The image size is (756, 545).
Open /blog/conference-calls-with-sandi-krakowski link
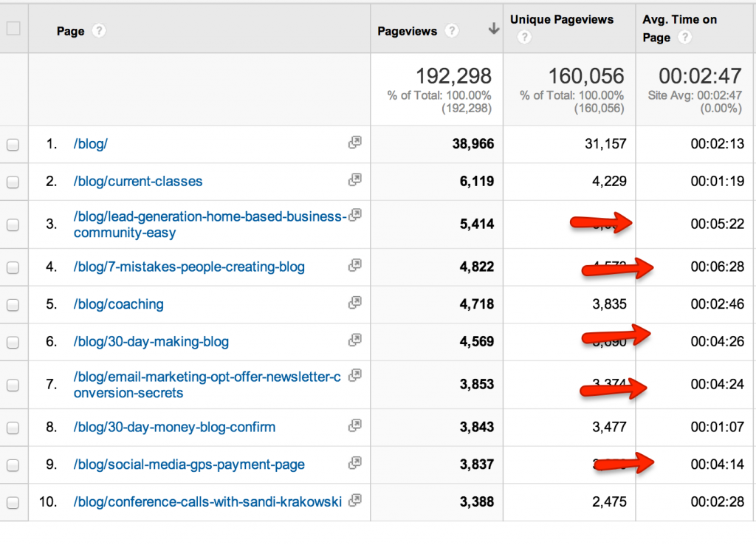[207, 501]
